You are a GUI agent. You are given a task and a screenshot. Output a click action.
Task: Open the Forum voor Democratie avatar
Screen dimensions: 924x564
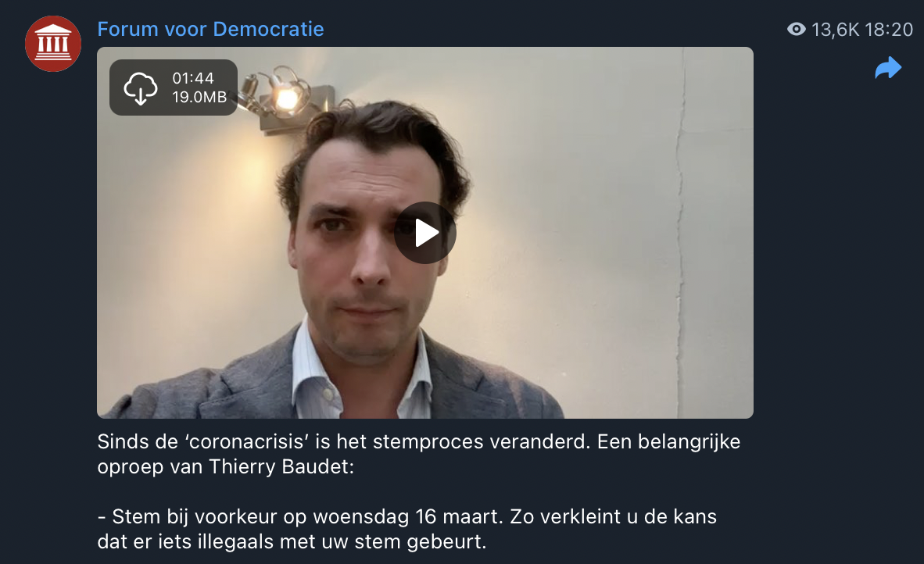pos(53,44)
